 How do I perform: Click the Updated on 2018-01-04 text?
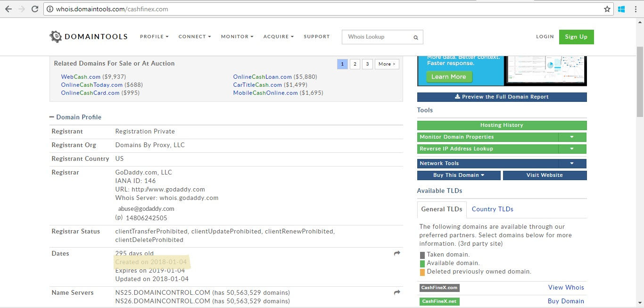pos(152,279)
